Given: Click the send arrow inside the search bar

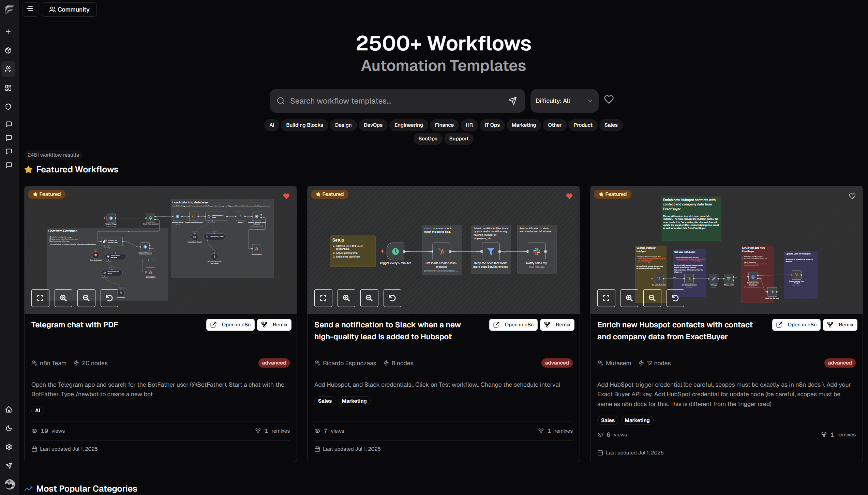Looking at the screenshot, I should click(x=513, y=101).
